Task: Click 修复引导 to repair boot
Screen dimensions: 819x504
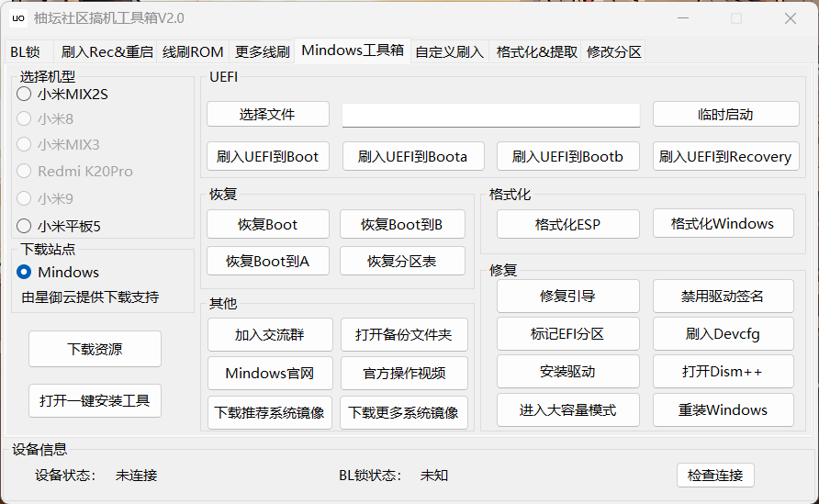Action: (x=567, y=296)
